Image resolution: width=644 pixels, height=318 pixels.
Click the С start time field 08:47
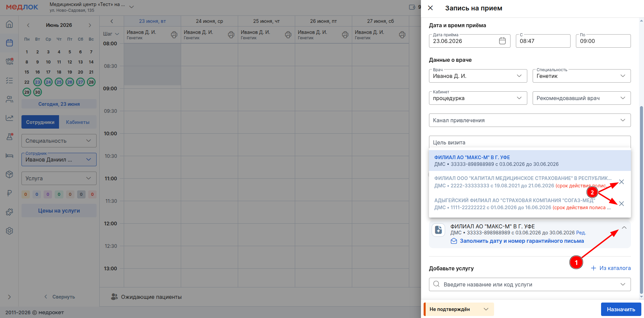point(543,41)
